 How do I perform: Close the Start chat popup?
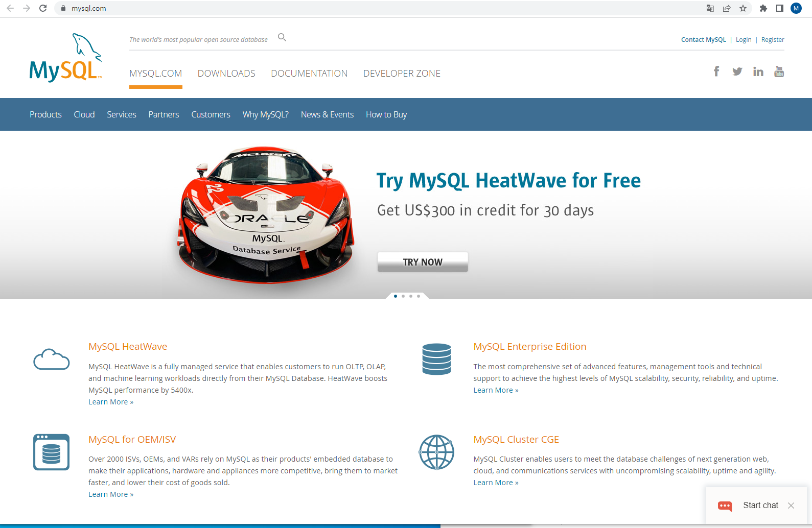[791, 506]
